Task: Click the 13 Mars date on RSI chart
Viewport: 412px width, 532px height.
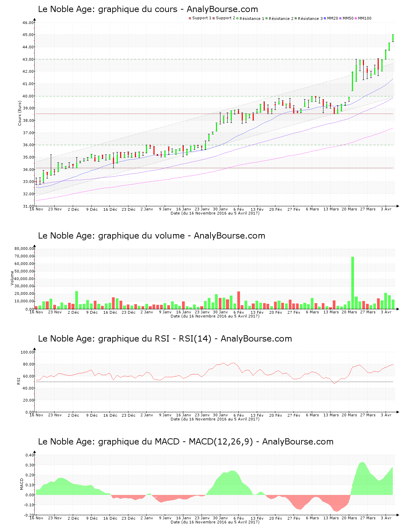Action: pyautogui.click(x=331, y=415)
